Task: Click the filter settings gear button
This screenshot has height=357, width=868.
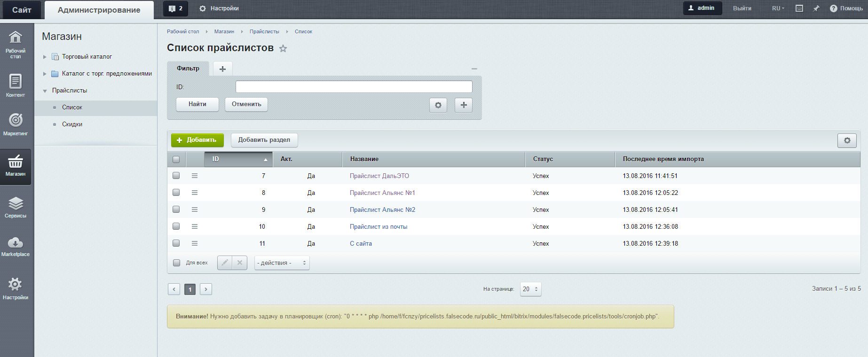Action: [438, 105]
